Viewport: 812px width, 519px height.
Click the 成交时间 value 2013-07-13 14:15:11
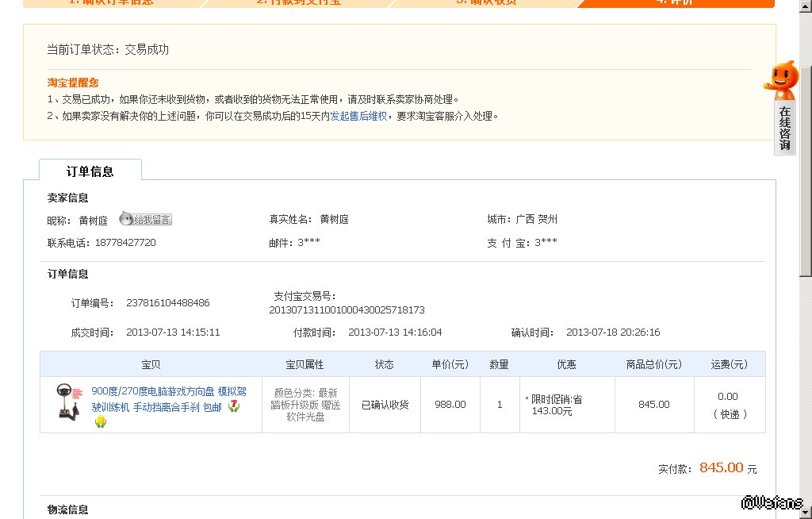173,333
